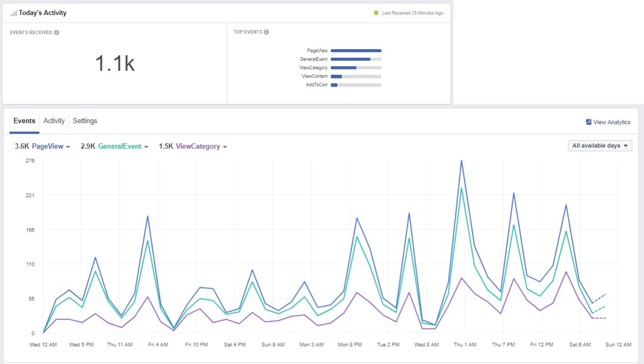644x364 pixels.
Task: Click the info icon beside Top Events
Action: [x=266, y=32]
